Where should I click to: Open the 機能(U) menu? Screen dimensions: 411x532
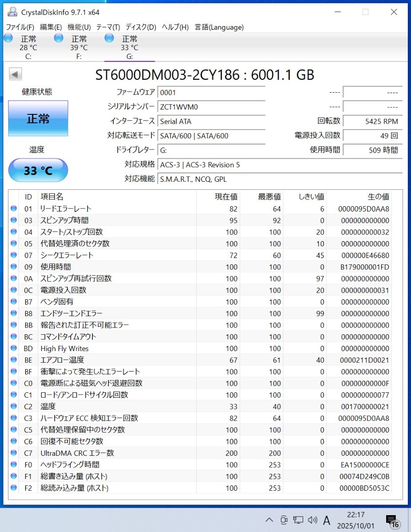79,27
